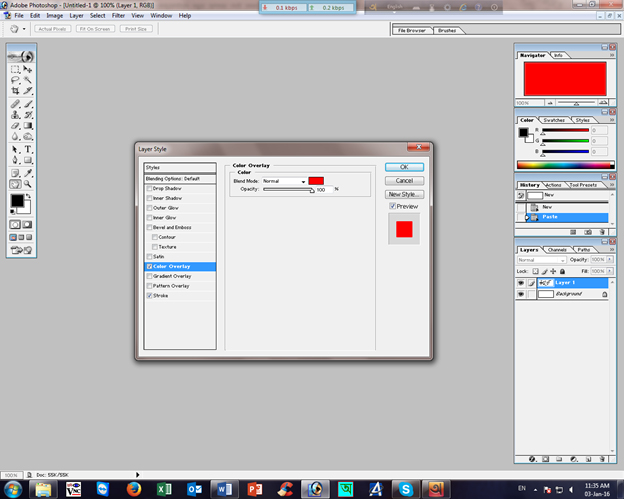Viewport: 624px width, 499px height.
Task: Click the New Style... button
Action: click(x=404, y=194)
